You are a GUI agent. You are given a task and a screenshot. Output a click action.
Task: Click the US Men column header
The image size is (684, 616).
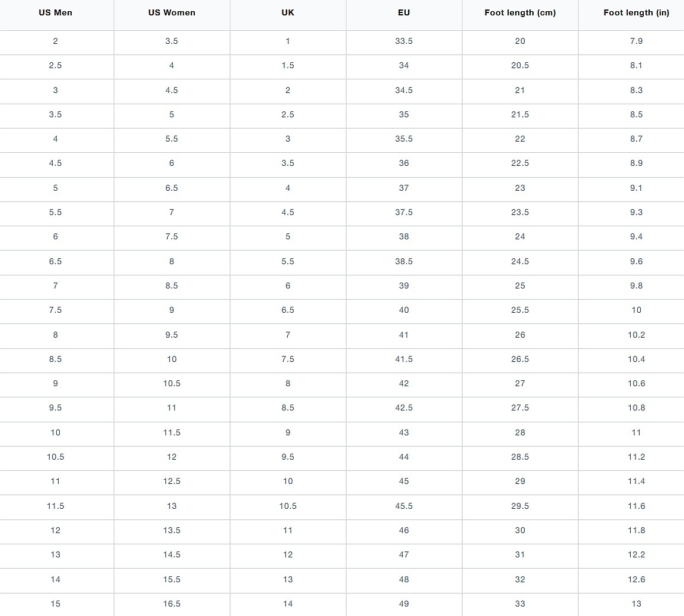[x=56, y=12]
